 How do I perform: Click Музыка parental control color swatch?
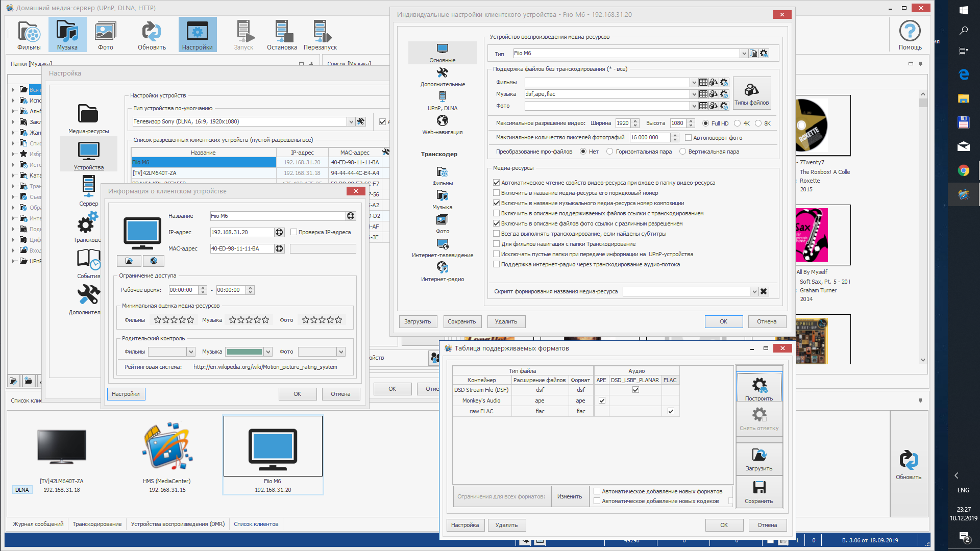pos(244,352)
